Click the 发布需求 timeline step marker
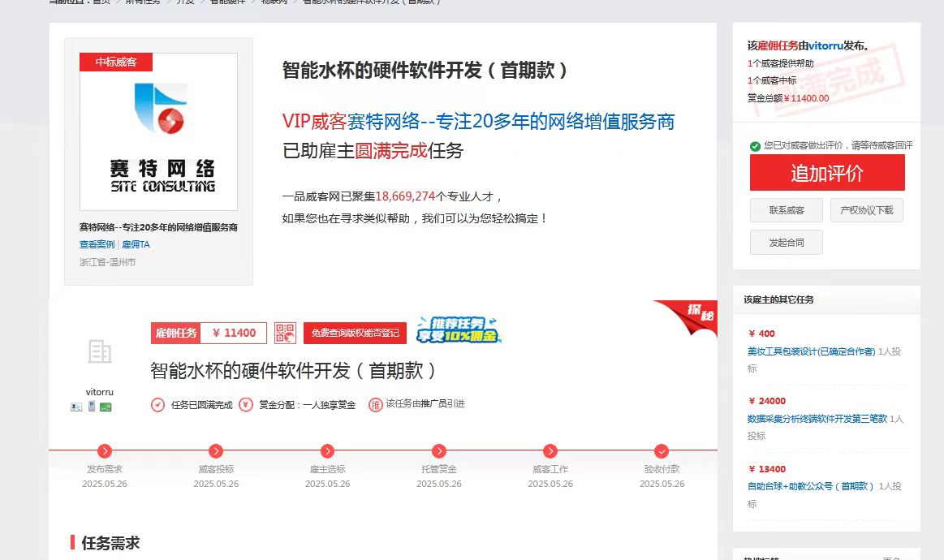The width and height of the screenshot is (944, 560). pyautogui.click(x=103, y=451)
